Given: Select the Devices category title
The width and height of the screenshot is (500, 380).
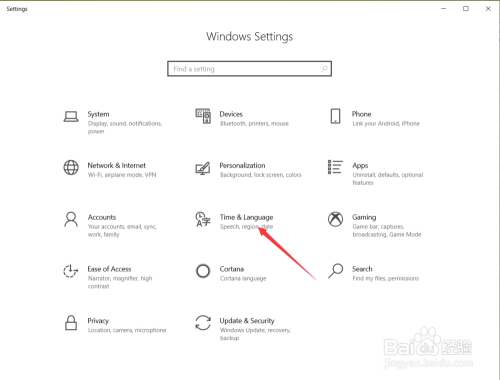Looking at the screenshot, I should tap(231, 114).
